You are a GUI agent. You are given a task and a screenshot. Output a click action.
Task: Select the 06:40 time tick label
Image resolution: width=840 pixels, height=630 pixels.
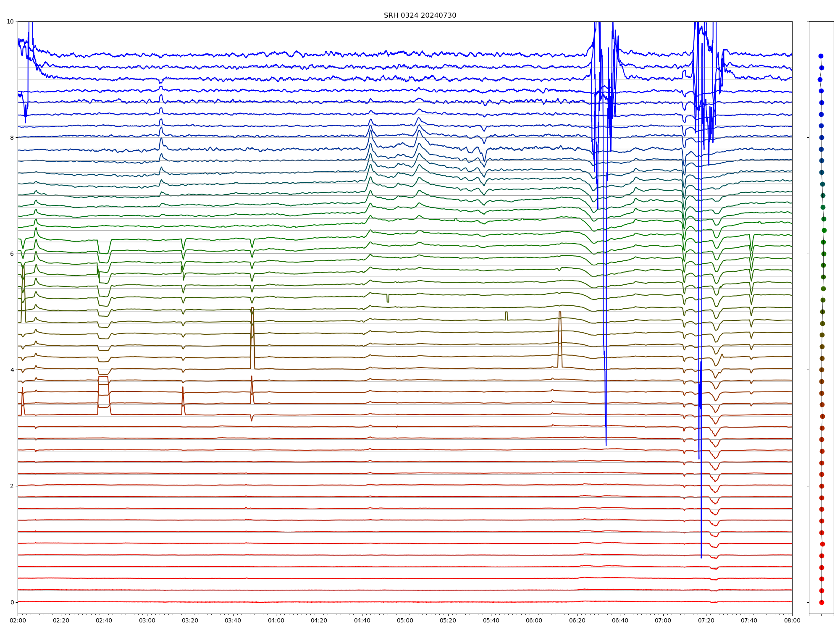point(620,620)
